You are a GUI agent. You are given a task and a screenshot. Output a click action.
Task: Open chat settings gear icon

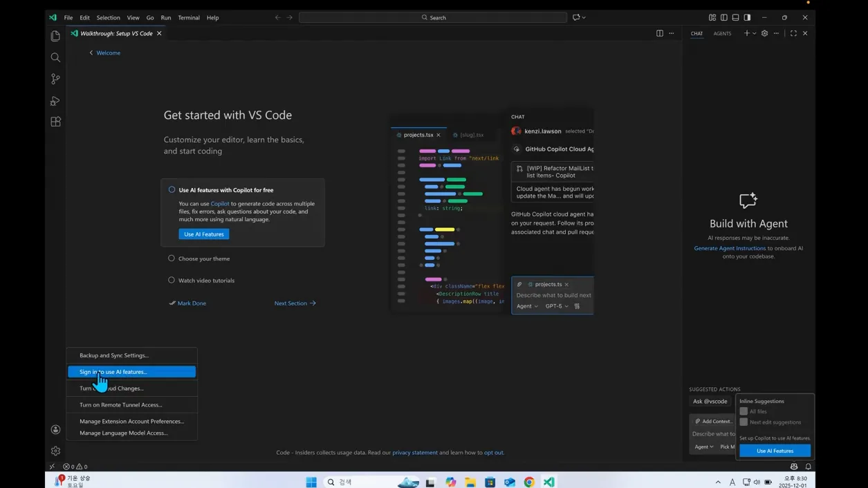pos(764,33)
